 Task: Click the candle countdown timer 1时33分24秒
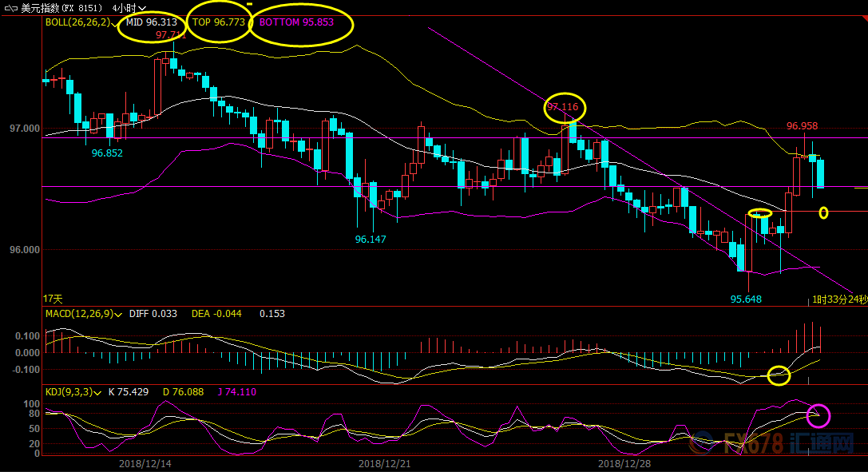pyautogui.click(x=838, y=299)
